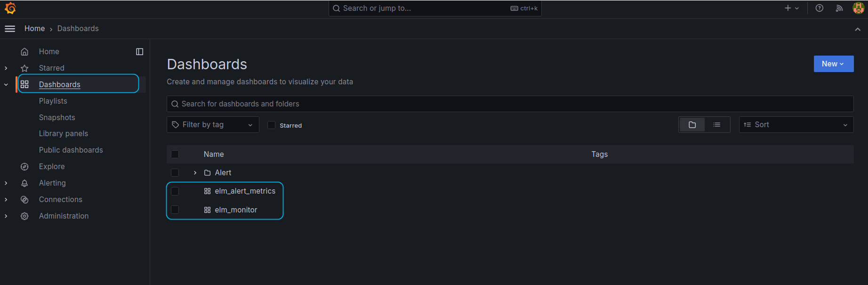Open the Filter by tag dropdown

click(213, 125)
